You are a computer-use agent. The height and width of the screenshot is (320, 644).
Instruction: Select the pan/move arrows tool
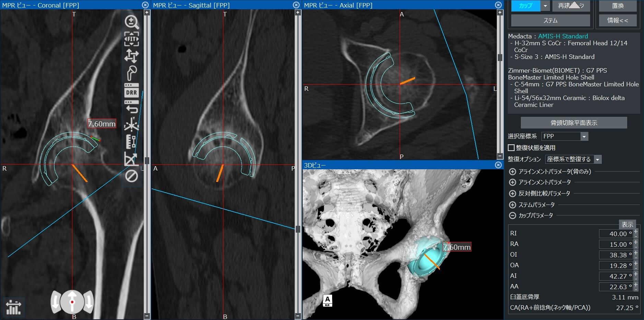[x=132, y=56]
